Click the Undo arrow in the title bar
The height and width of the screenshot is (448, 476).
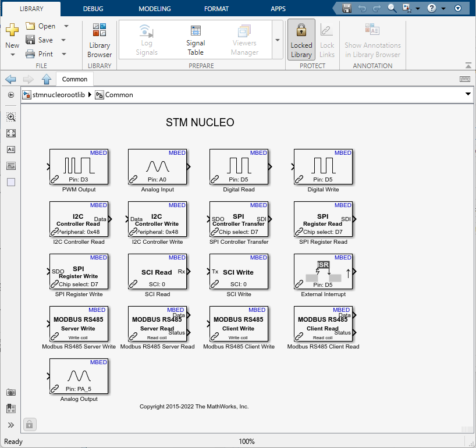click(362, 8)
